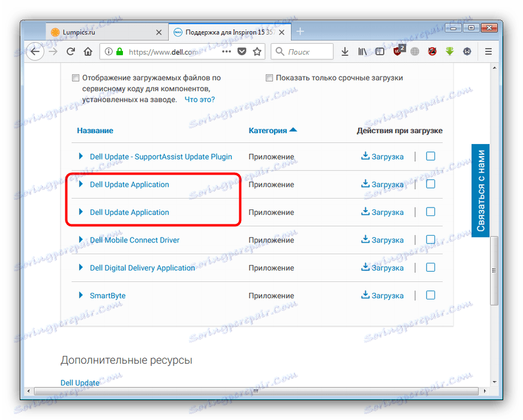Viewport: 523px width, 420px height.
Task: Expand Dell Update - SupportAssist Update Plugin row
Action: [81, 156]
